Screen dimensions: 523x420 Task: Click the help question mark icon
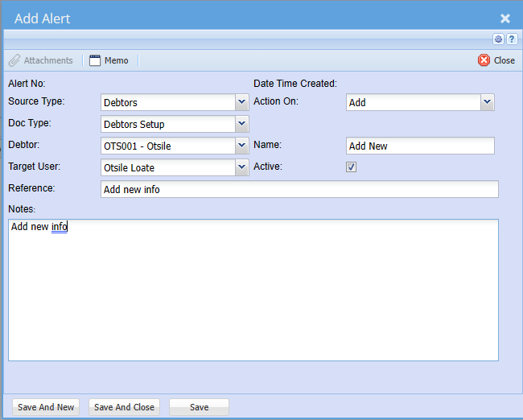click(x=512, y=39)
